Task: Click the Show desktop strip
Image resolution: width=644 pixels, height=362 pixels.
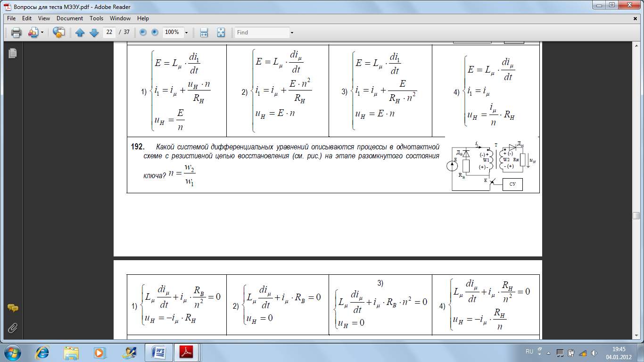Action: coord(641,353)
